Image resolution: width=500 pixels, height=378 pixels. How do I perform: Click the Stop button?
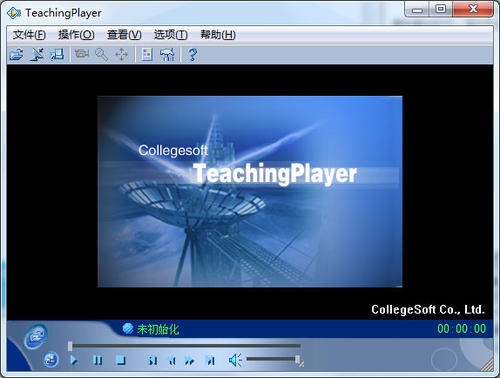coord(121,360)
